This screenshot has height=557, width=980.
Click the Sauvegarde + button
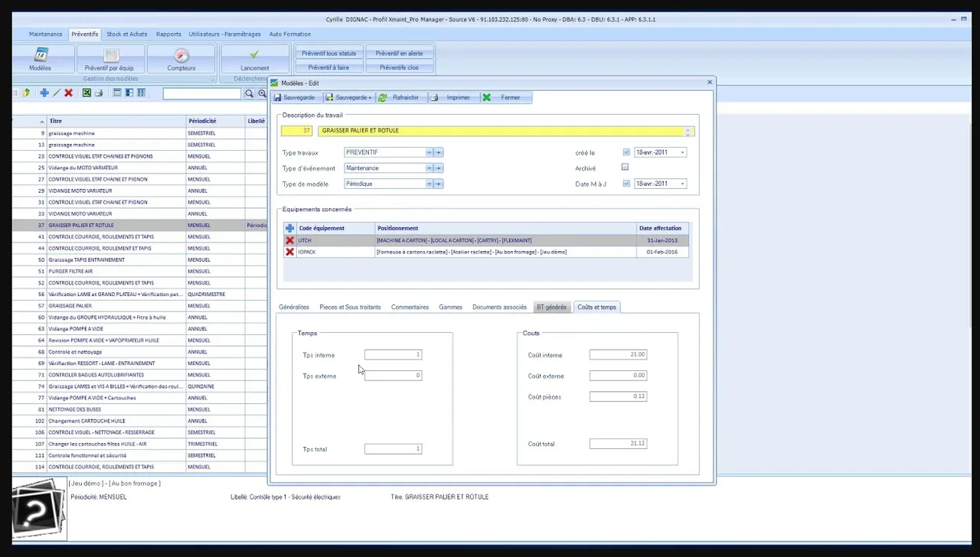[349, 97]
